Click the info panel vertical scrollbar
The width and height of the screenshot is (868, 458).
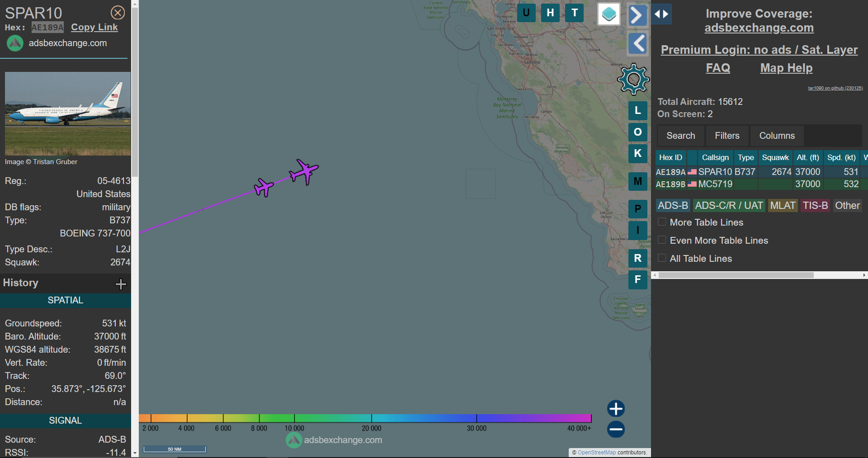tap(135, 93)
